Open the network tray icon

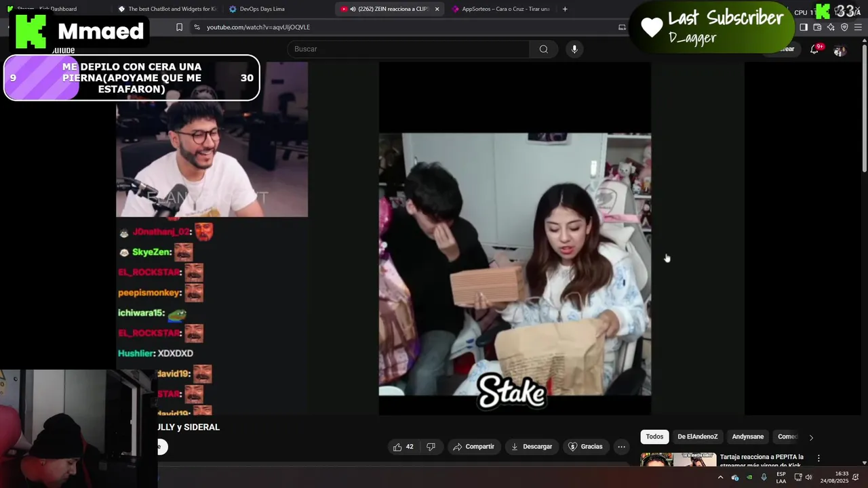click(797, 477)
